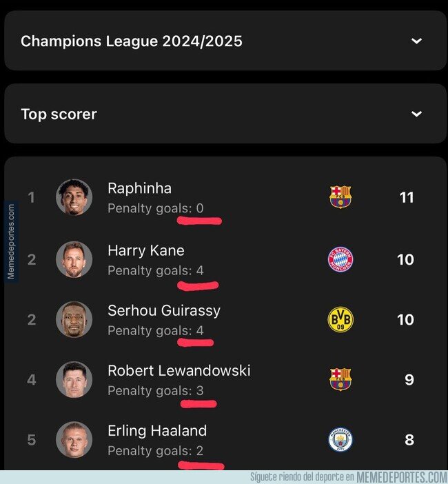Click Raphinha's Barcelona club crest
Screen dimensions: 448x484
(340, 197)
